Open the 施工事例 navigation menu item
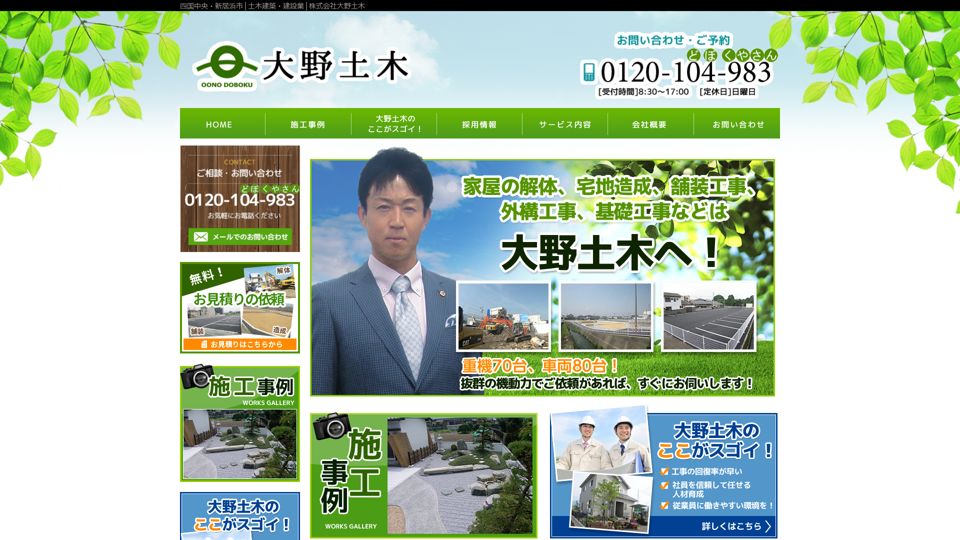 coord(308,125)
